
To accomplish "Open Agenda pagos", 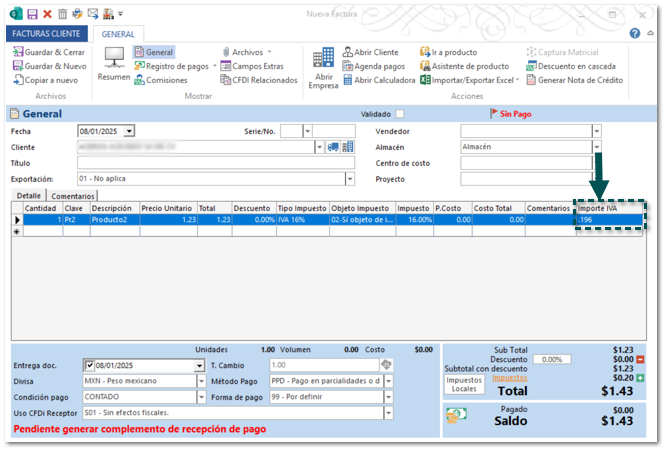I will (371, 66).
